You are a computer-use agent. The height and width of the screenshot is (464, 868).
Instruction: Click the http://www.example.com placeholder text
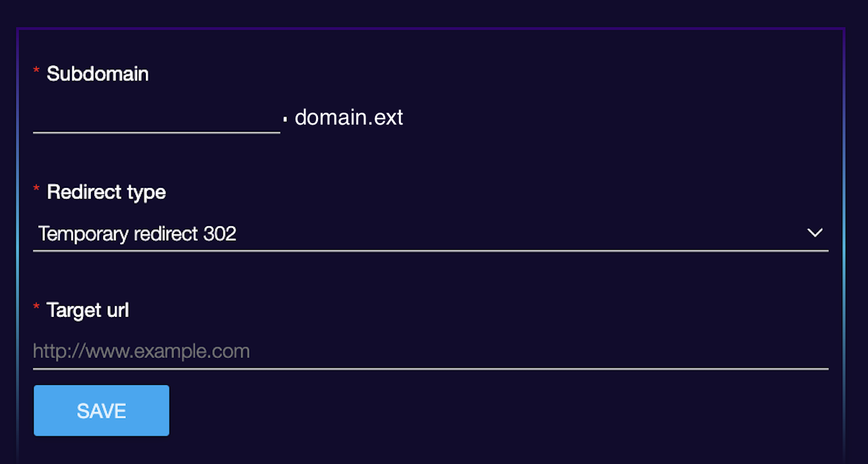pyautogui.click(x=141, y=351)
